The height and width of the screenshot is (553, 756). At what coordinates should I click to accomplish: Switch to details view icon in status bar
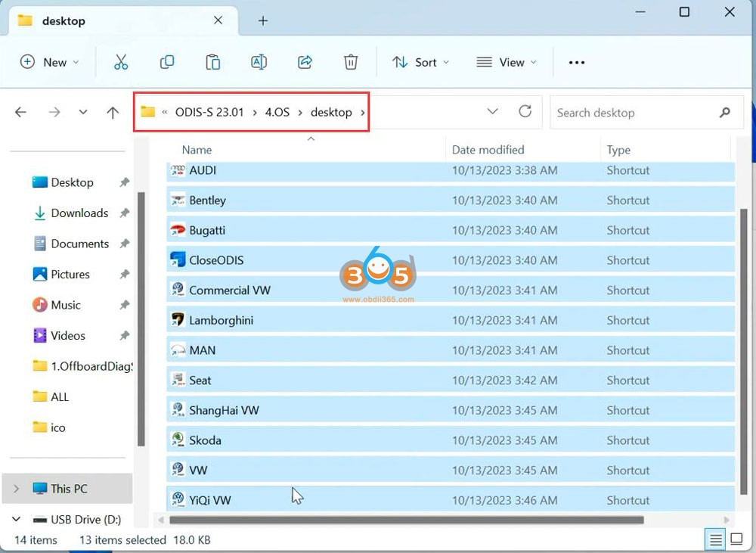coord(715,539)
